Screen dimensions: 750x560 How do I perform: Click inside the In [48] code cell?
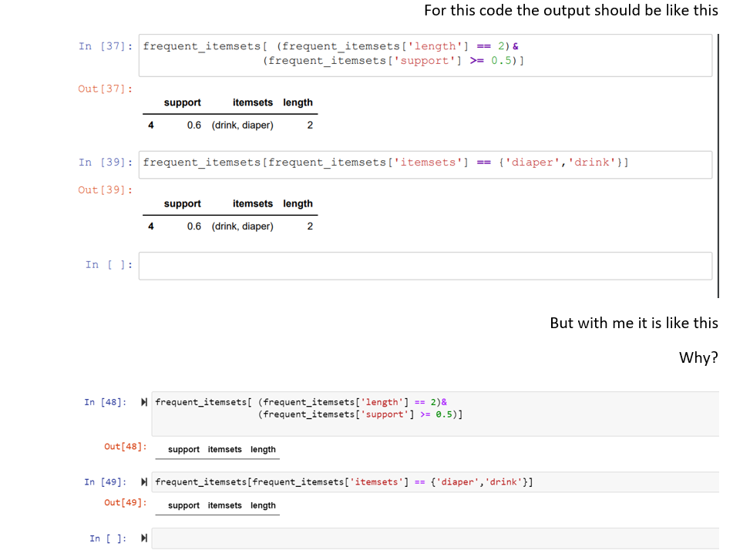click(x=436, y=414)
